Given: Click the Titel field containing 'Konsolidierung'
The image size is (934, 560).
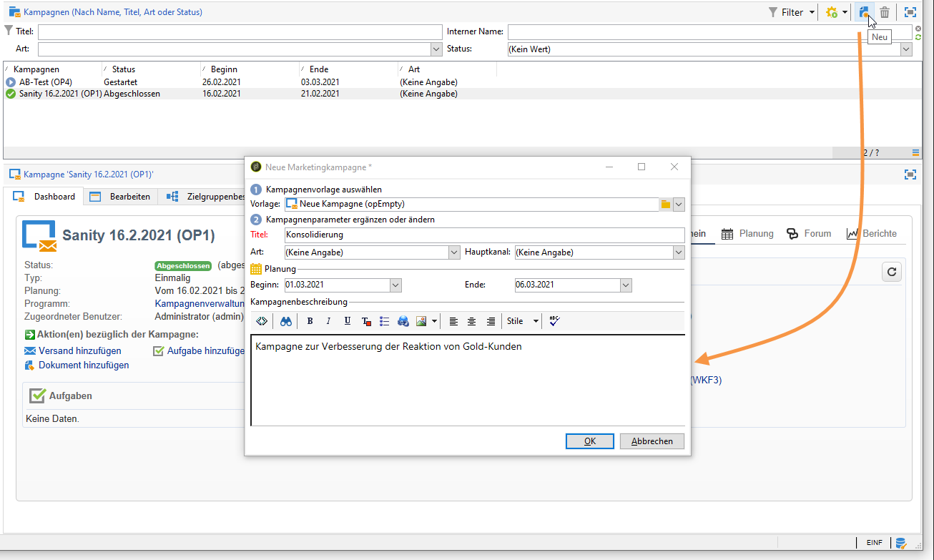Looking at the screenshot, I should coord(484,235).
